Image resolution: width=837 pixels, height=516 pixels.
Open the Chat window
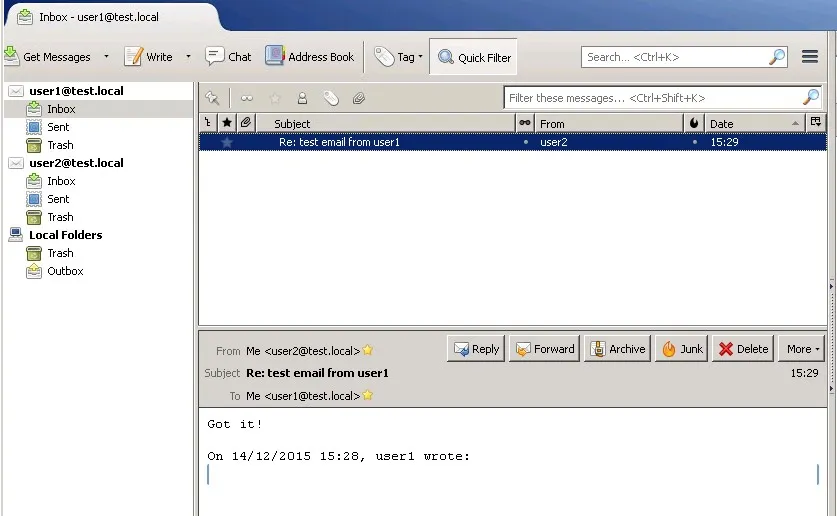pyautogui.click(x=228, y=57)
